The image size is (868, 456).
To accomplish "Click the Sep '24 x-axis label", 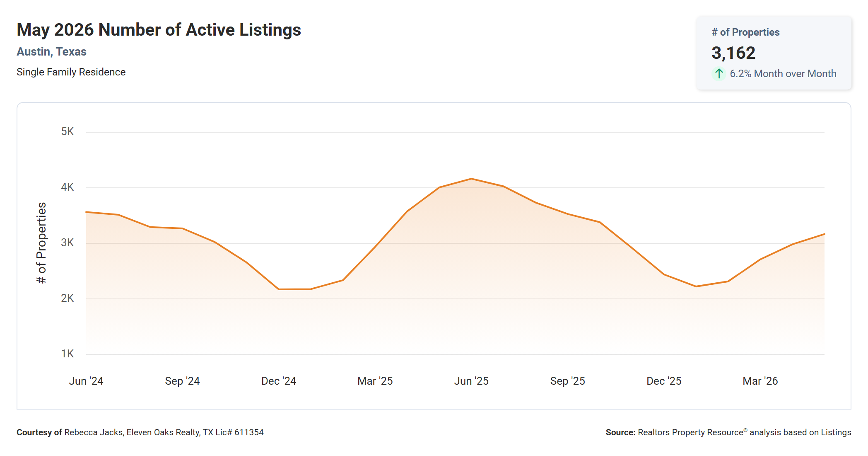I will click(x=182, y=381).
